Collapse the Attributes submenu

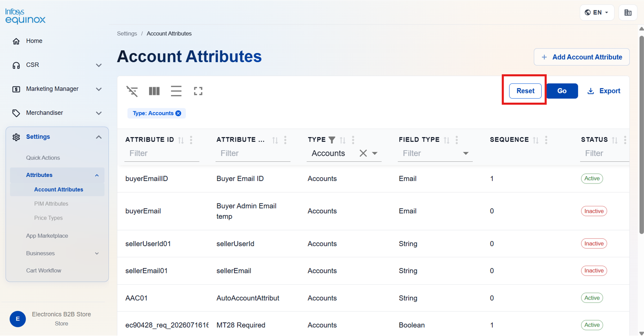(x=97, y=175)
